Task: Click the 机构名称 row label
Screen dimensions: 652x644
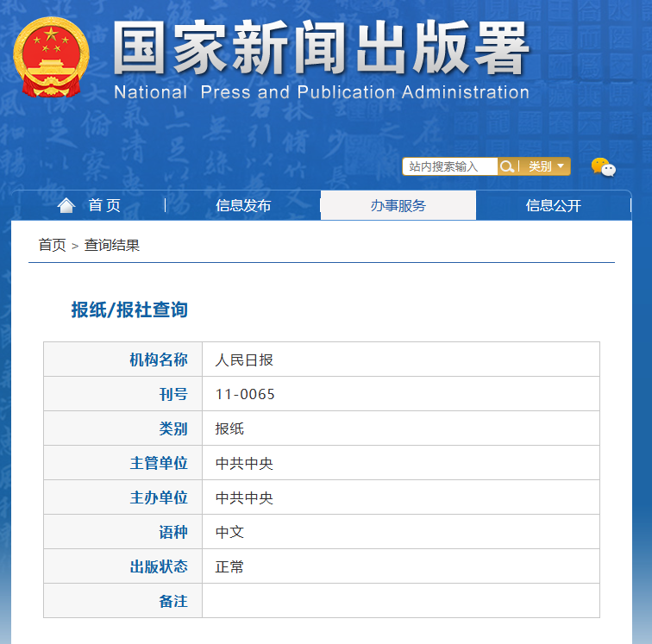Action: [x=159, y=360]
